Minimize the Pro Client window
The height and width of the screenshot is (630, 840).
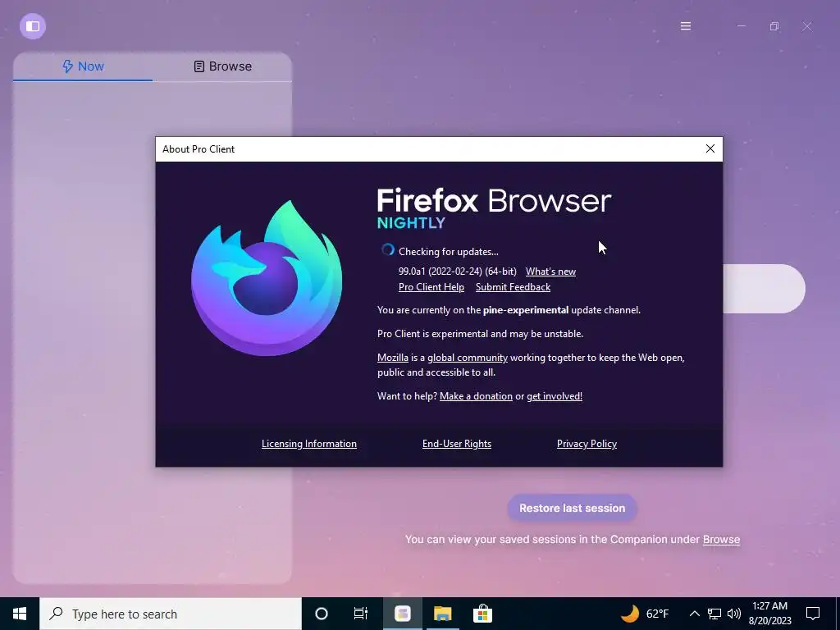[742, 26]
